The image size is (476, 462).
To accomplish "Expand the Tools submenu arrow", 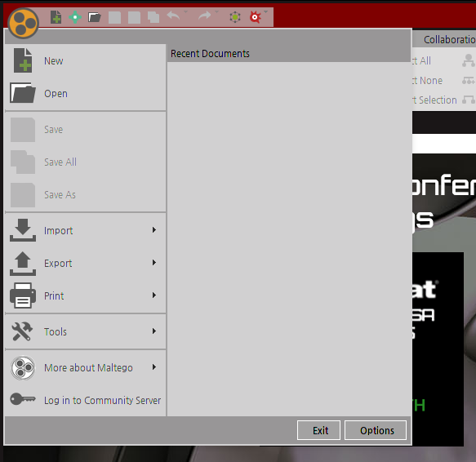I will point(154,331).
